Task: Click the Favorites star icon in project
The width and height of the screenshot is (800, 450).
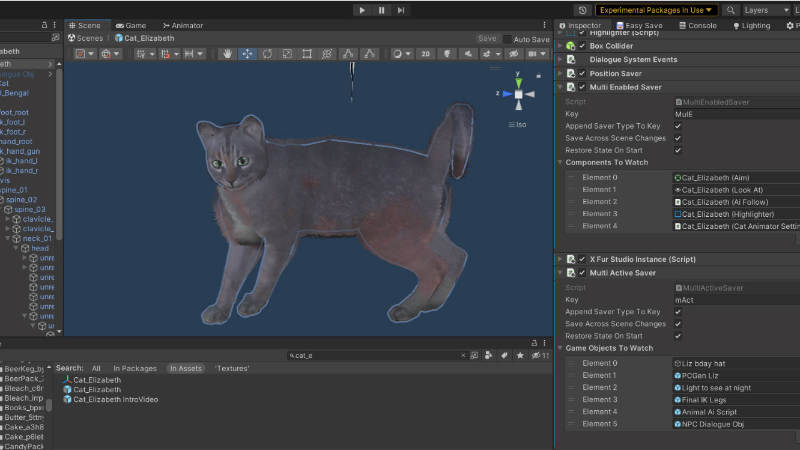Action: tap(520, 356)
